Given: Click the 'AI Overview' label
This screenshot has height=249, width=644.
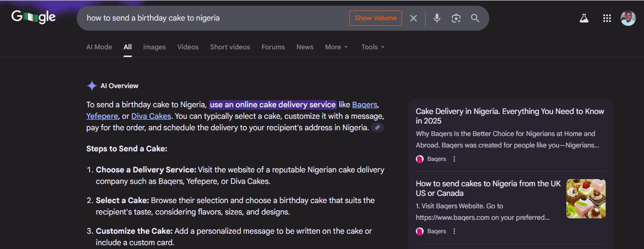Looking at the screenshot, I should pos(119,86).
